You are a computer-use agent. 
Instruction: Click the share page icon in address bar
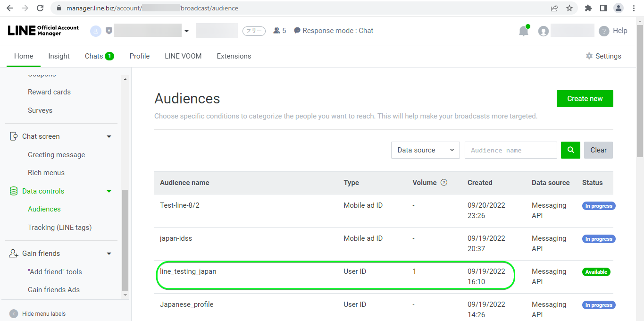(554, 8)
